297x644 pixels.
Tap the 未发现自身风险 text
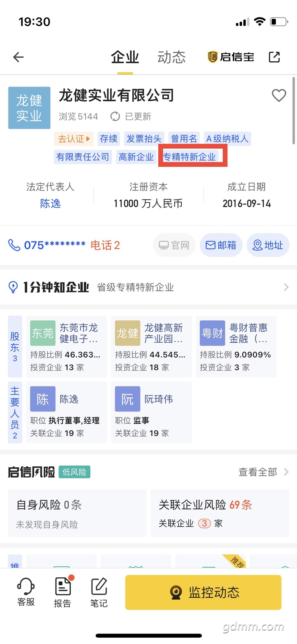(x=47, y=524)
